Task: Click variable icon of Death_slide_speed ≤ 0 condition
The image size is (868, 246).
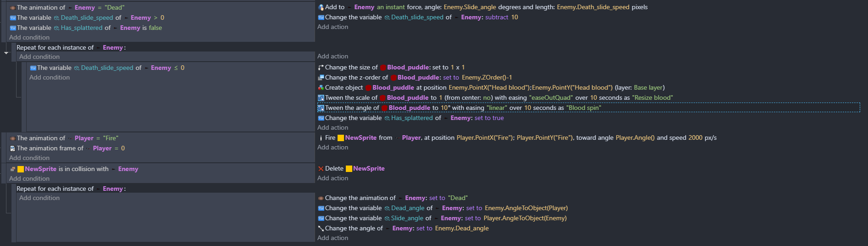Action: point(33,68)
